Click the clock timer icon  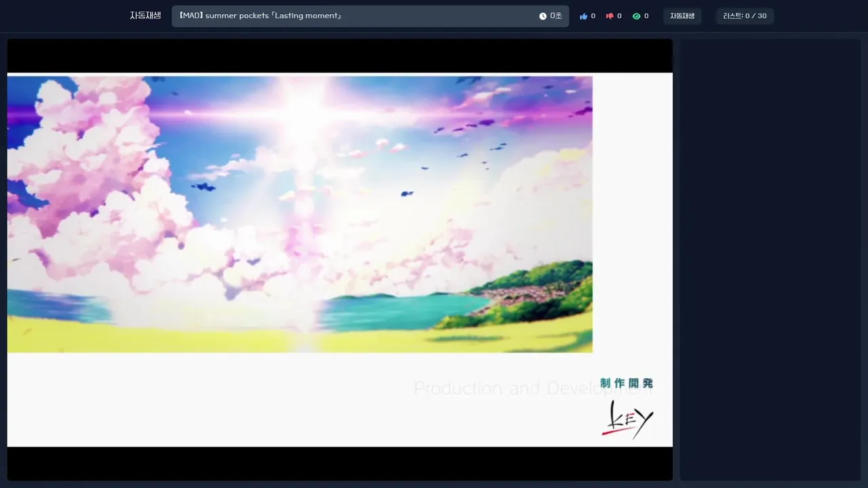point(542,16)
